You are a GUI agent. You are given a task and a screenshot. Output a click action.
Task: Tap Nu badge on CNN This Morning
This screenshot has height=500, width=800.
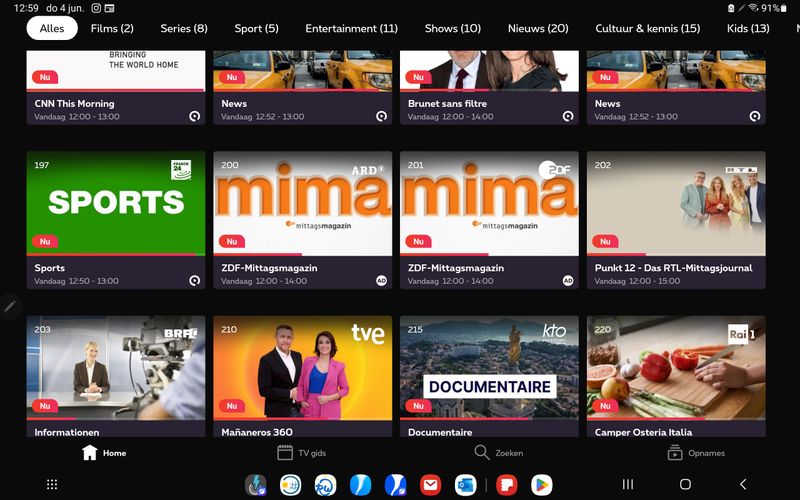(45, 77)
